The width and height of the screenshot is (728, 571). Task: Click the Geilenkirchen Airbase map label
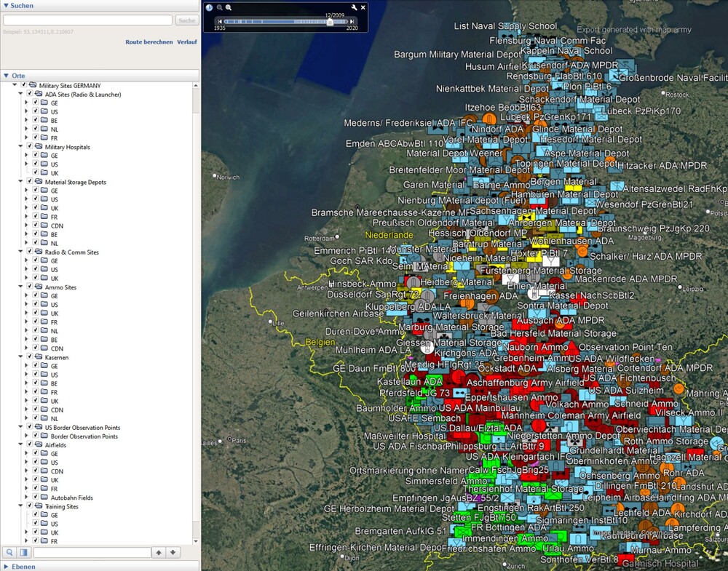(338, 314)
